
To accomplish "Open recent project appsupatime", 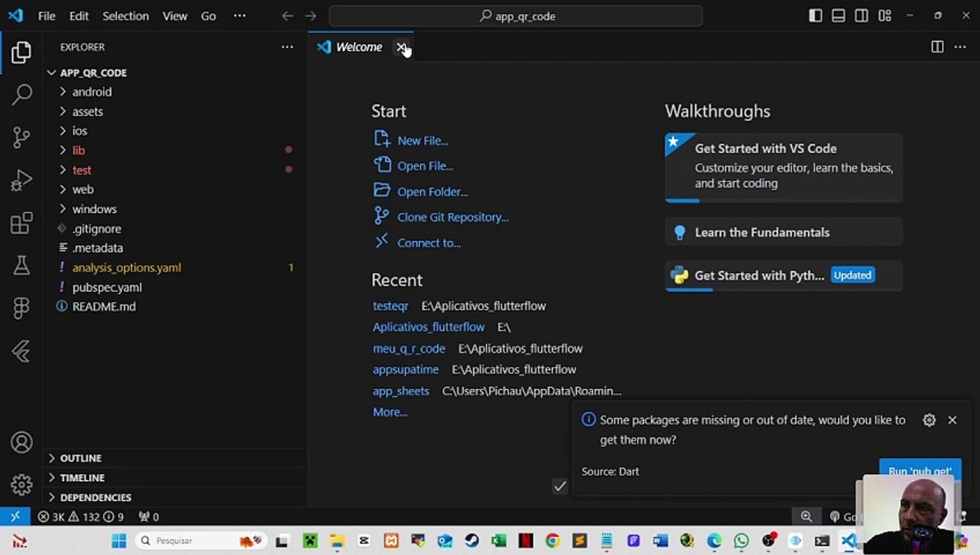I will click(406, 369).
